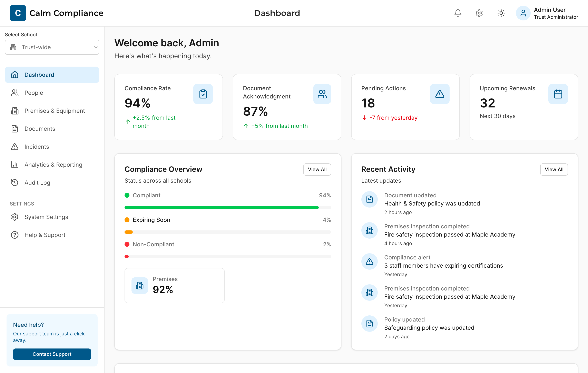
Task: Click the 87% Document Acknowledgment value
Action: click(255, 111)
